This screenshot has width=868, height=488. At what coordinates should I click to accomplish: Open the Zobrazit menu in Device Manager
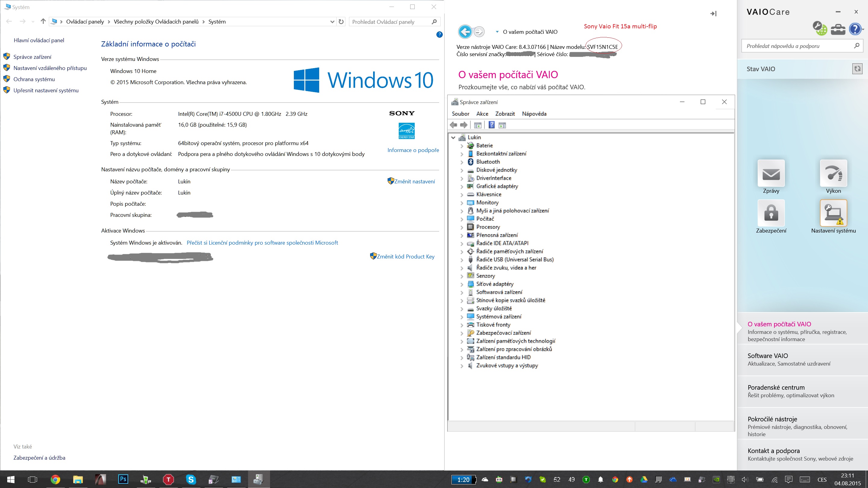click(x=505, y=114)
